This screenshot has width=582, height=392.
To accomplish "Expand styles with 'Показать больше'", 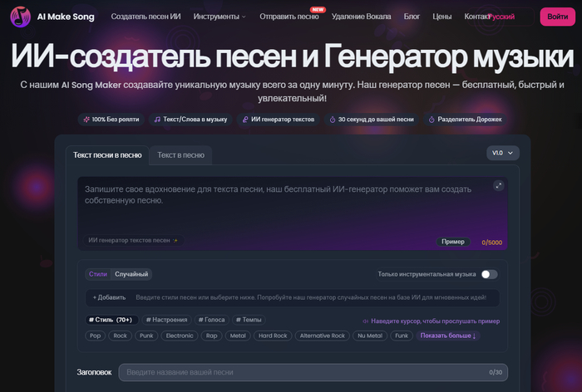I will (x=449, y=336).
